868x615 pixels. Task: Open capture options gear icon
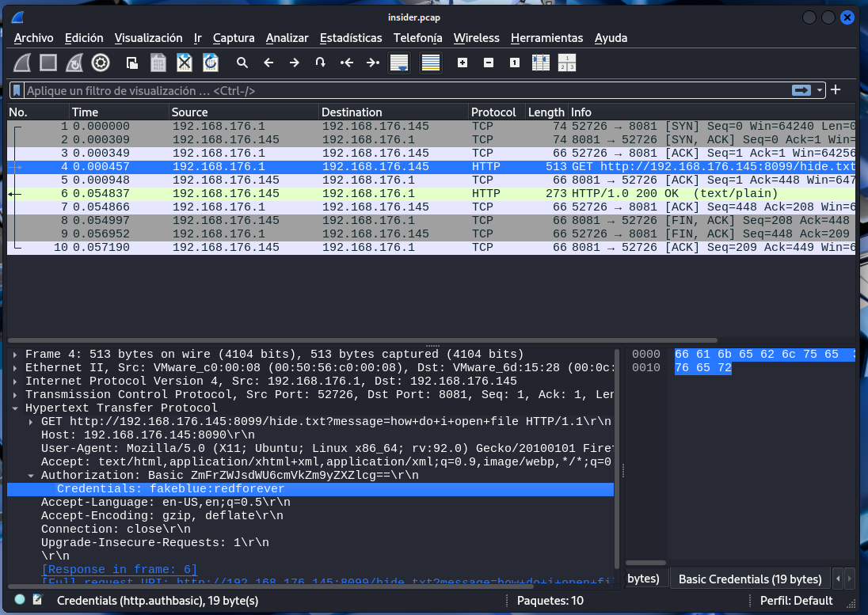[x=101, y=63]
